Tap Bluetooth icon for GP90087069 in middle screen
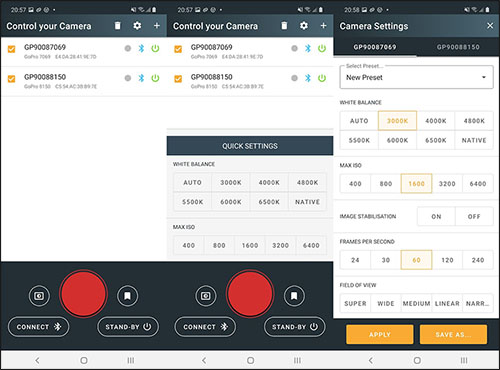The width and height of the screenshot is (500, 370). click(308, 48)
